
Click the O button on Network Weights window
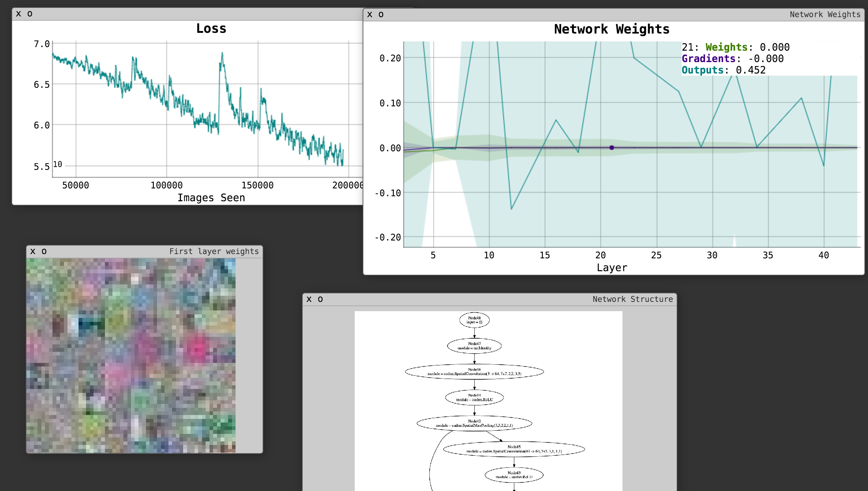(x=381, y=15)
